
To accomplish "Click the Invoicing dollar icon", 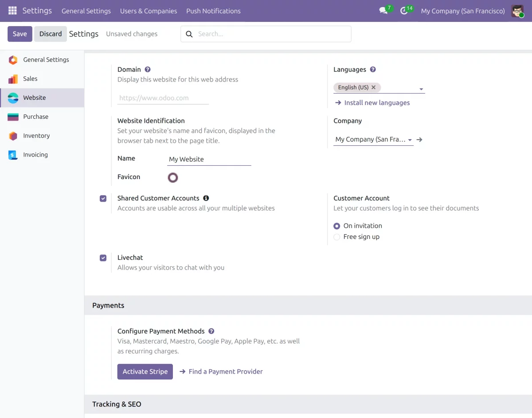I will [x=13, y=155].
